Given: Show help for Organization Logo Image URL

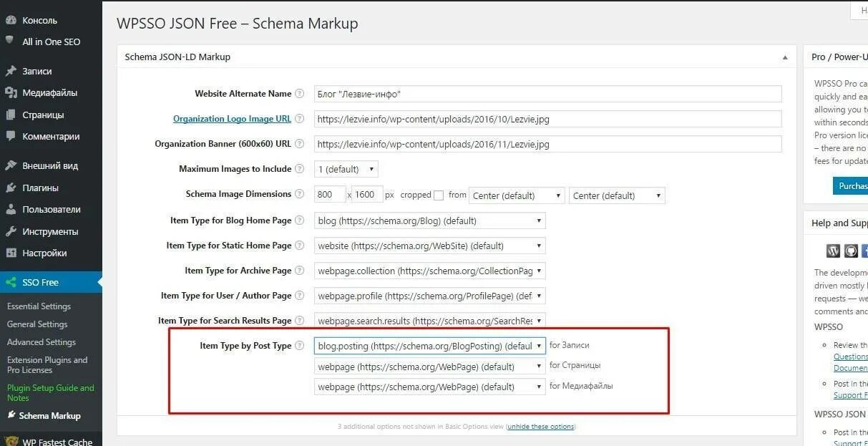Looking at the screenshot, I should pos(300,119).
